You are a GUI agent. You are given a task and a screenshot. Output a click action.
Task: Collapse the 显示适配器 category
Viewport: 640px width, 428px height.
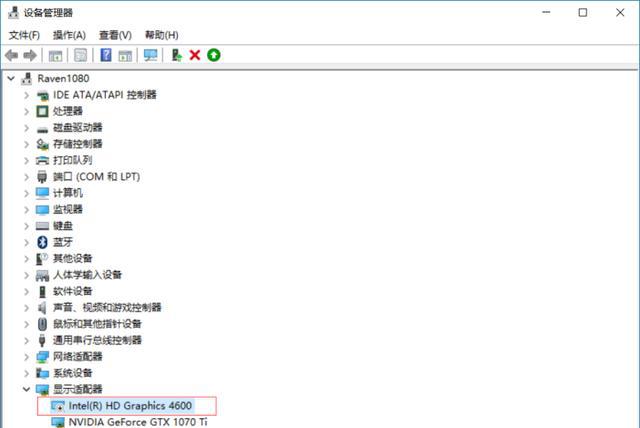26,389
